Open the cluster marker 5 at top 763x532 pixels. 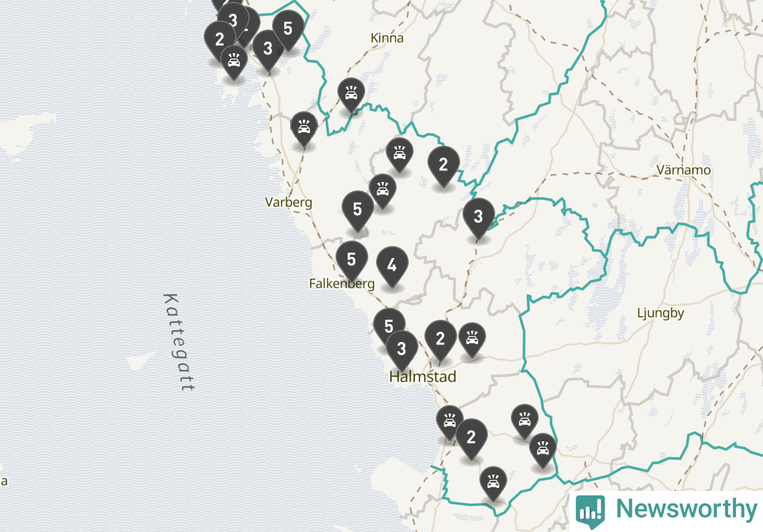pyautogui.click(x=288, y=30)
